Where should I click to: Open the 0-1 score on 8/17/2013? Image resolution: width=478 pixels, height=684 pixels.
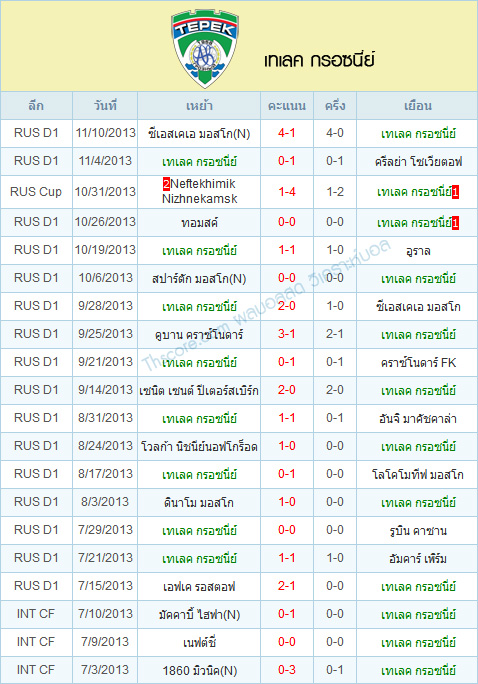(x=287, y=474)
